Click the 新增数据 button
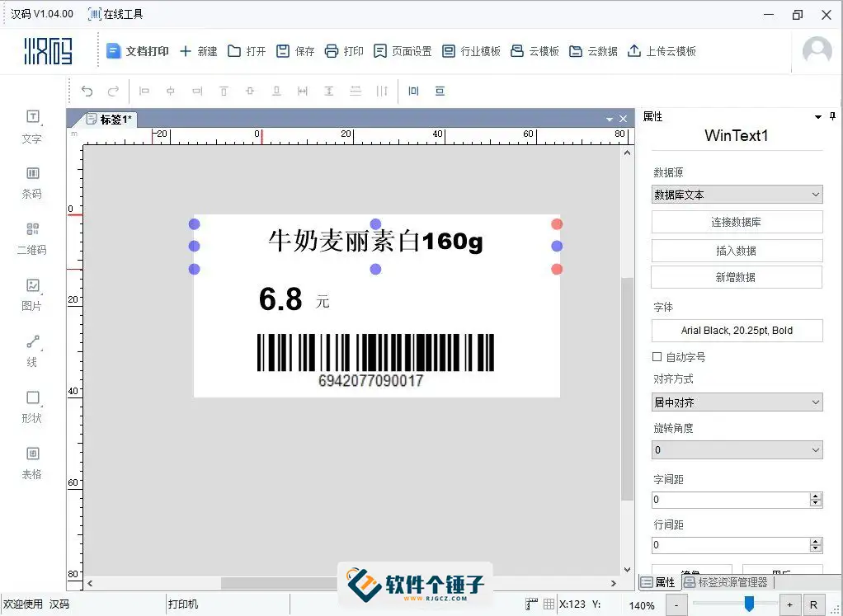 (x=737, y=277)
